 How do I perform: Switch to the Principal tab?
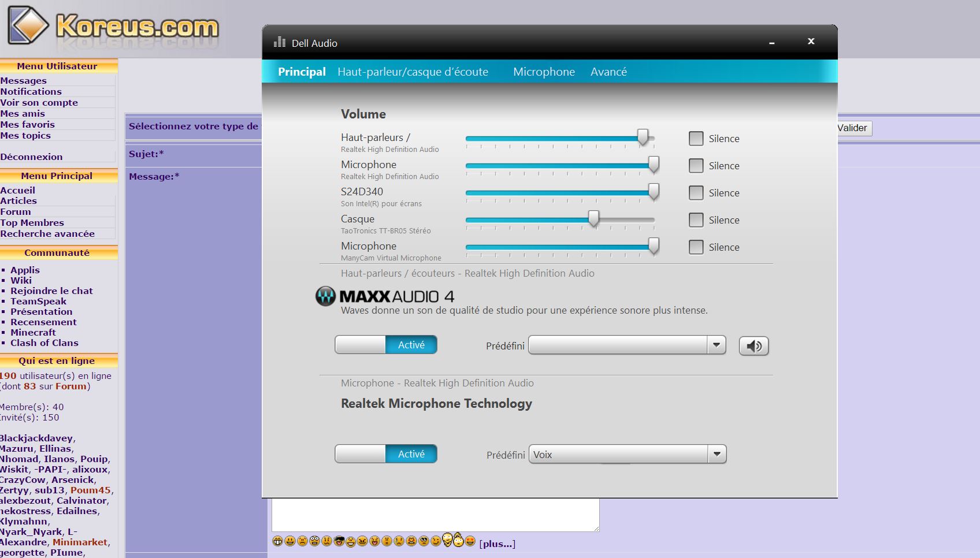click(302, 72)
